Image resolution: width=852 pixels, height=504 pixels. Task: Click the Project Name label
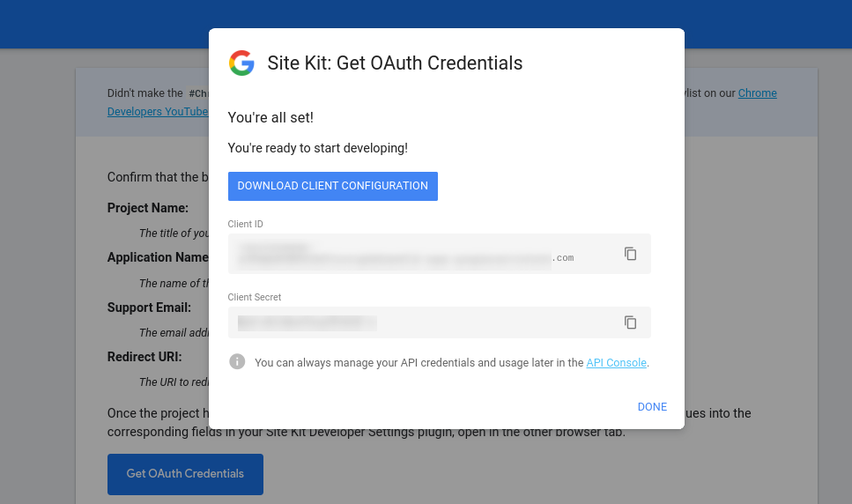pos(148,208)
